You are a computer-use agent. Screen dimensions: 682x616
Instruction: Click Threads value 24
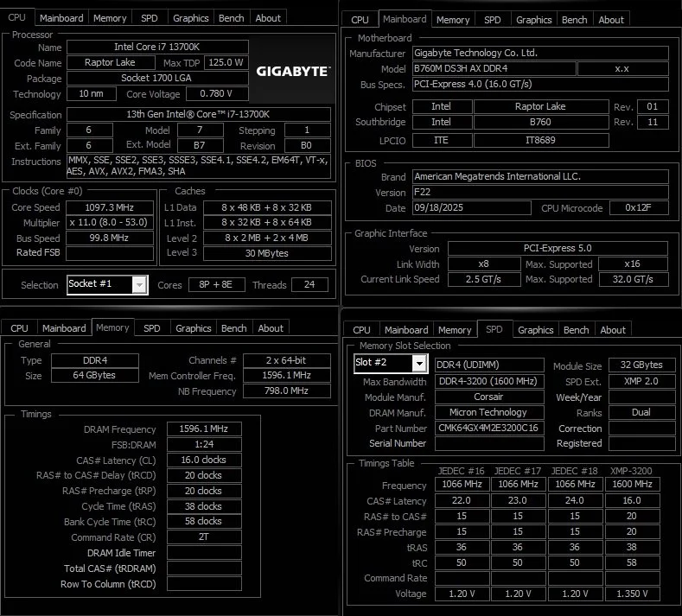coord(309,285)
